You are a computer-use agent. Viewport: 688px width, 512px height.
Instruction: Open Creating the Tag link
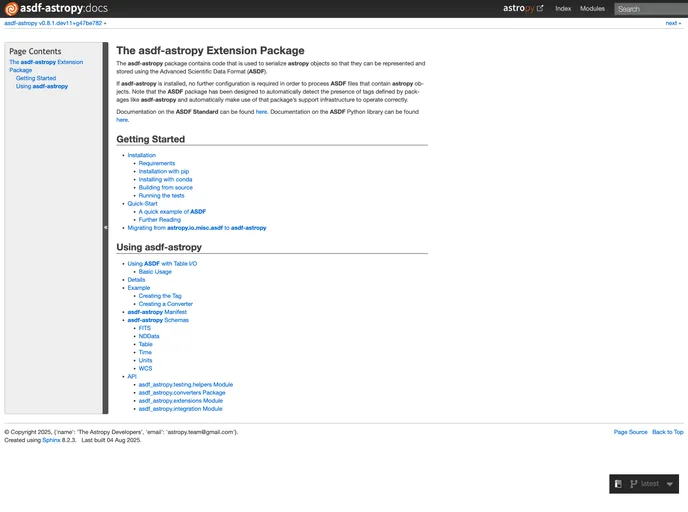[x=160, y=296]
